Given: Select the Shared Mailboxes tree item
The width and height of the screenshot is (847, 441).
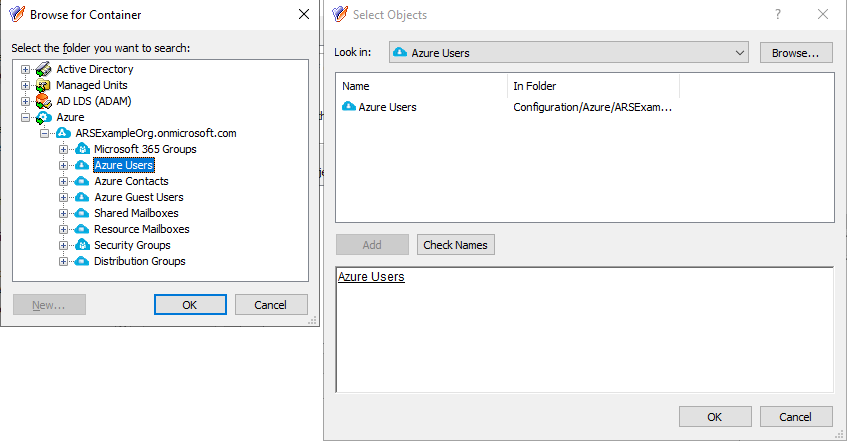Looking at the screenshot, I should pos(136,213).
